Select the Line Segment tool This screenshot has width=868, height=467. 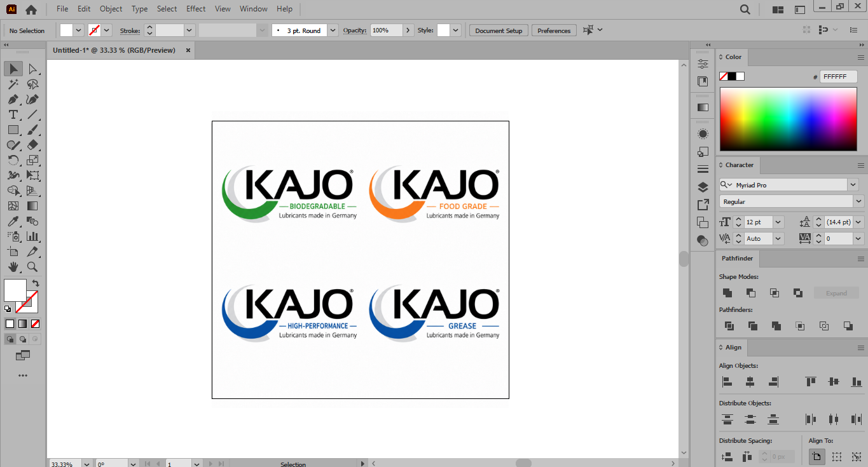[x=32, y=114]
